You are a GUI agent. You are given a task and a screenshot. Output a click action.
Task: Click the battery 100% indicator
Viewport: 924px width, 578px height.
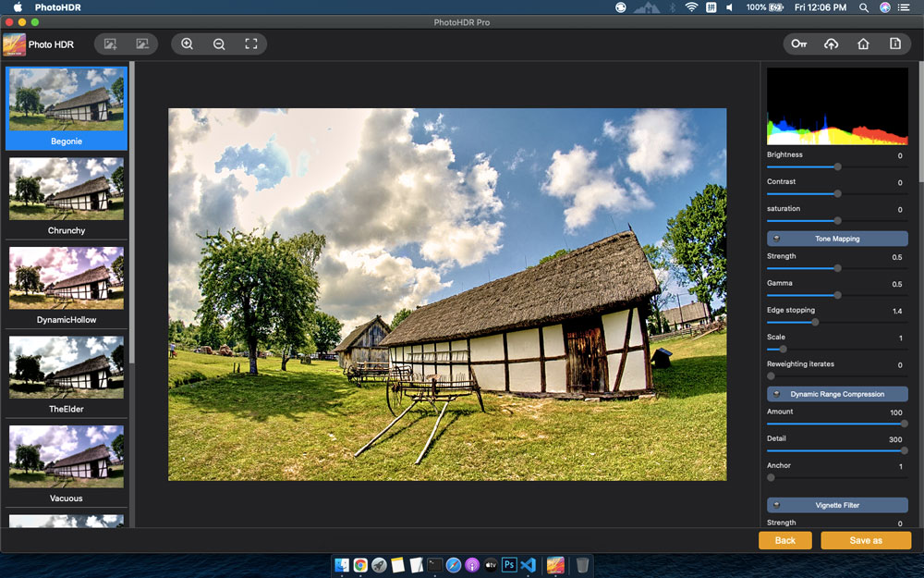764,7
